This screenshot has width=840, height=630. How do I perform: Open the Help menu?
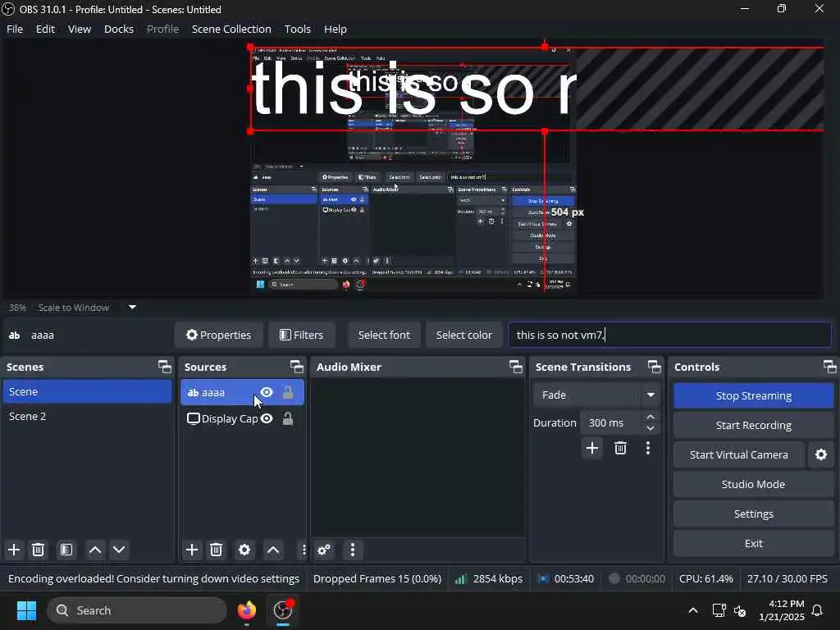pyautogui.click(x=336, y=29)
